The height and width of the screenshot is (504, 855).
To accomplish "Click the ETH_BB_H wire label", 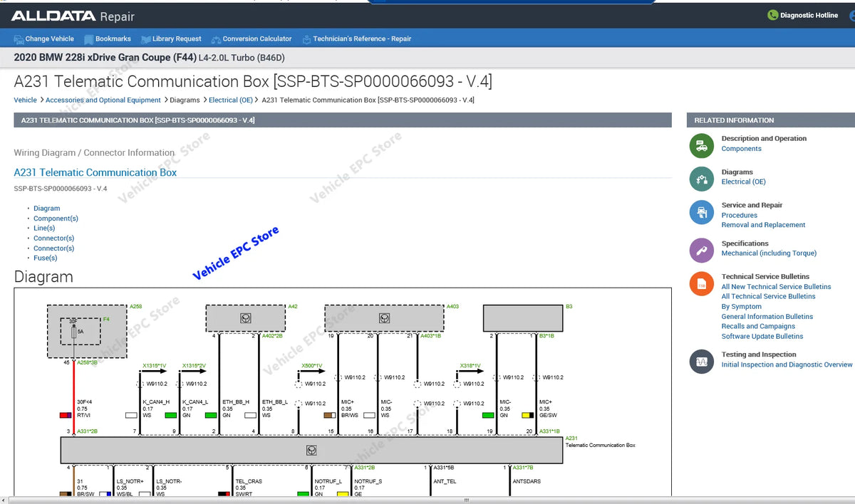I will (x=236, y=402).
